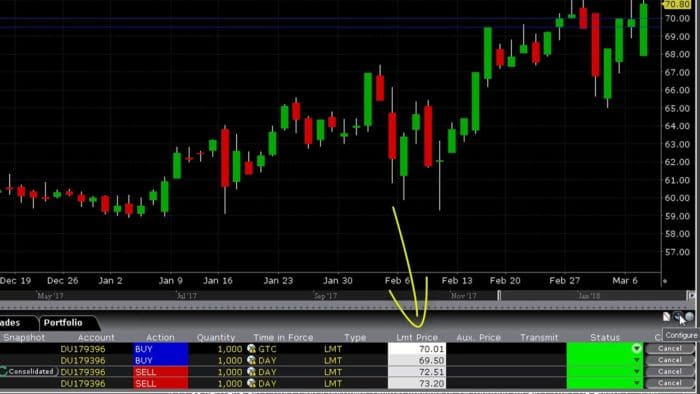
Task: Click the Jan 16 date label on chart axis
Action: click(218, 281)
